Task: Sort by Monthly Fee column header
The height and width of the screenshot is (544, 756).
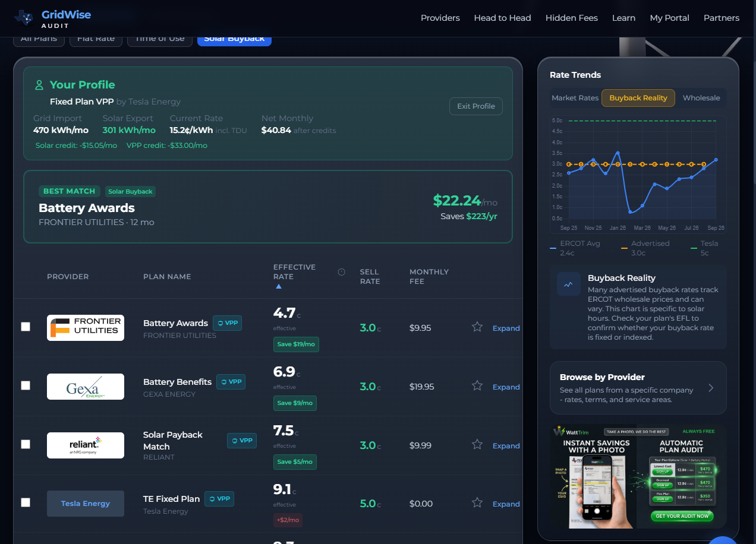Action: pos(429,277)
